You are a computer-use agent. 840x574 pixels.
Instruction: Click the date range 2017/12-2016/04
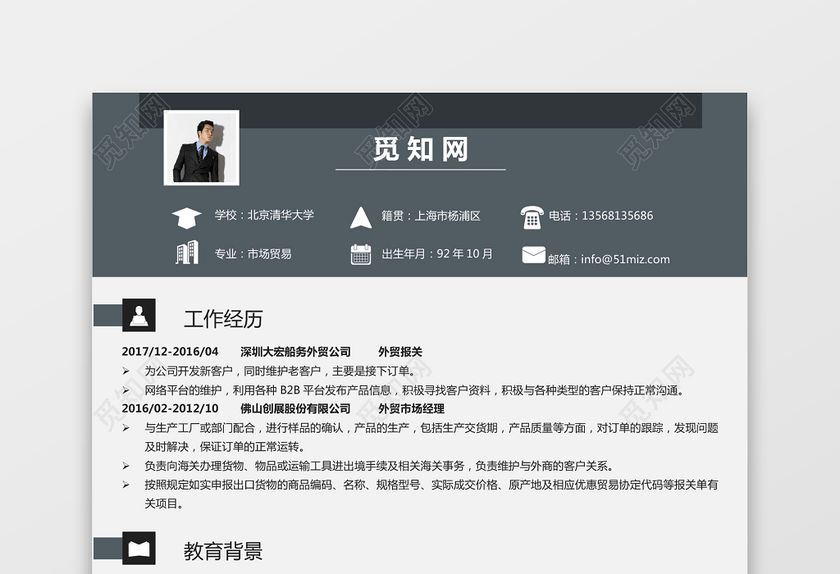tap(170, 352)
